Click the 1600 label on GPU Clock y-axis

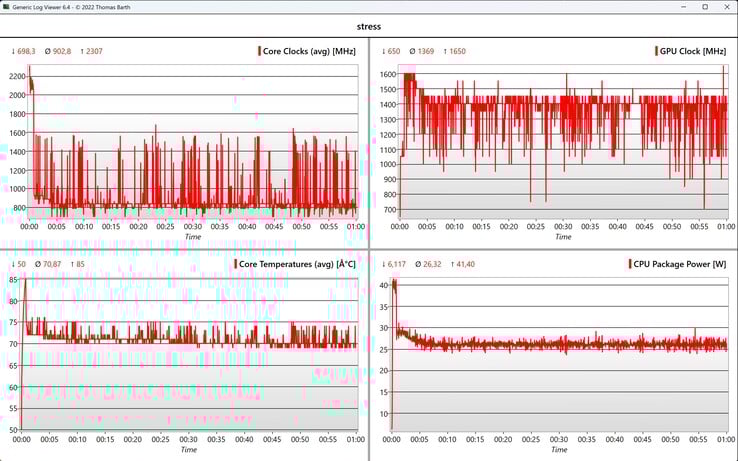click(388, 74)
